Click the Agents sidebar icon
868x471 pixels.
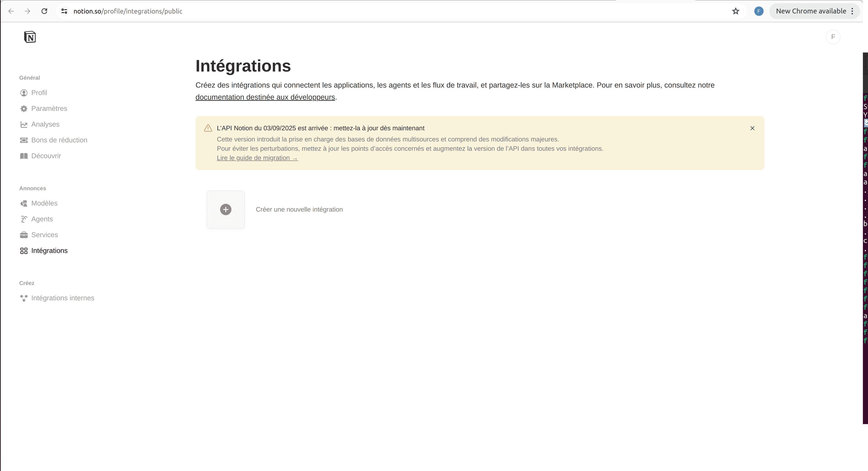[x=24, y=219]
